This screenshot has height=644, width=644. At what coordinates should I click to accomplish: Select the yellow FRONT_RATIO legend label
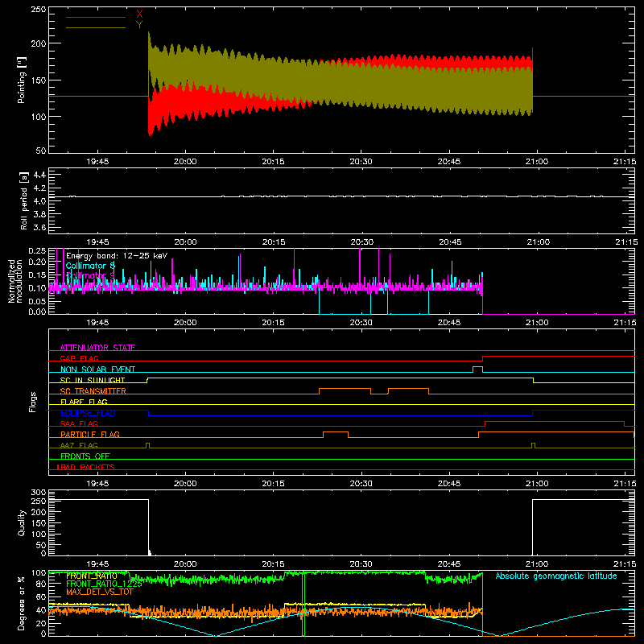[x=92, y=576]
